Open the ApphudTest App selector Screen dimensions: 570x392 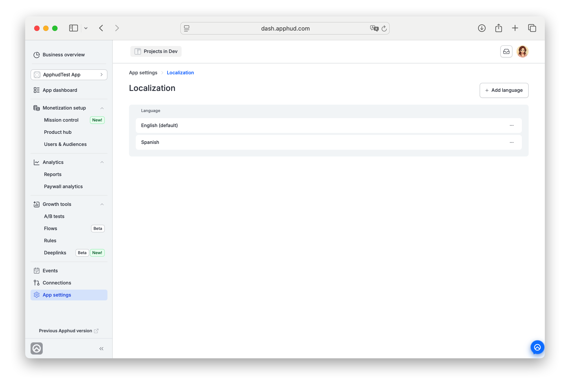pos(69,75)
